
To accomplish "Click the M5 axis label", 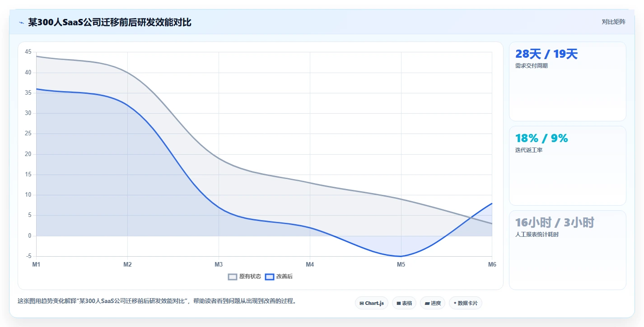I will 401,265.
